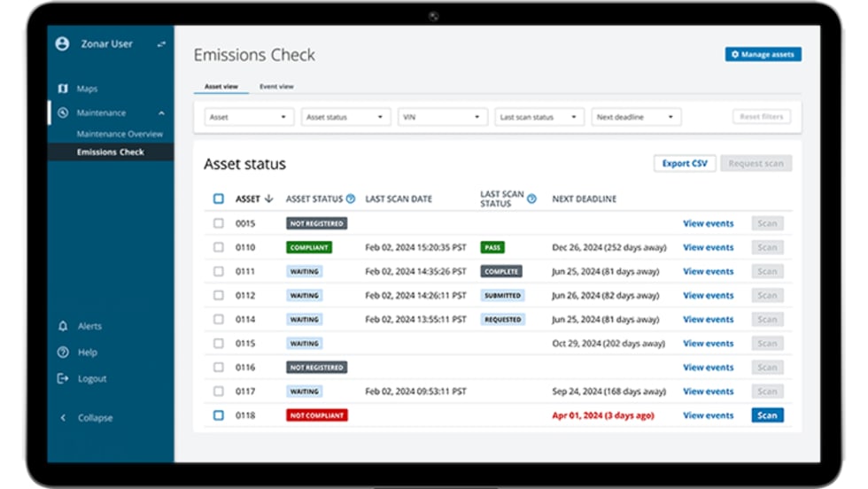Viewport: 868px width, 489px height.
Task: Sort by the Asset column arrow
Action: pyautogui.click(x=269, y=198)
